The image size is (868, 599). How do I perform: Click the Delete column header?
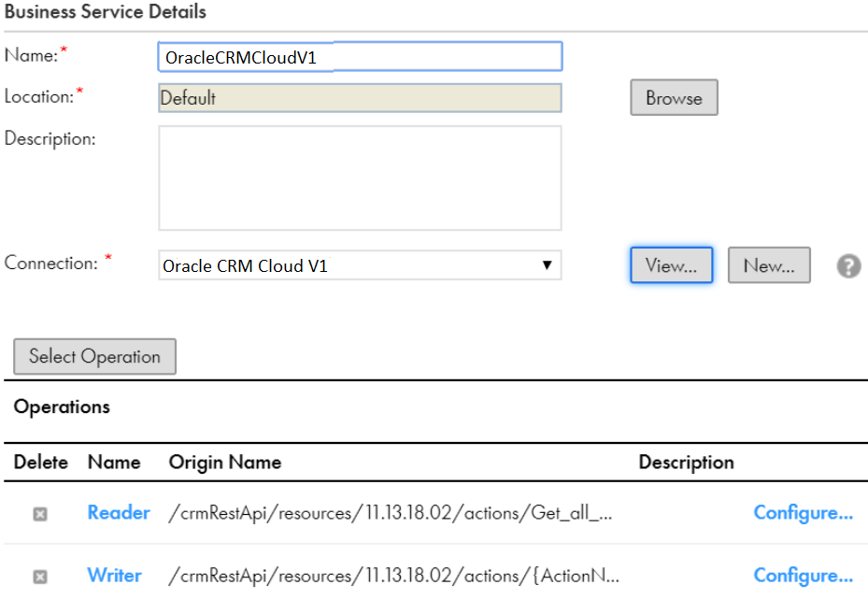pyautogui.click(x=41, y=463)
